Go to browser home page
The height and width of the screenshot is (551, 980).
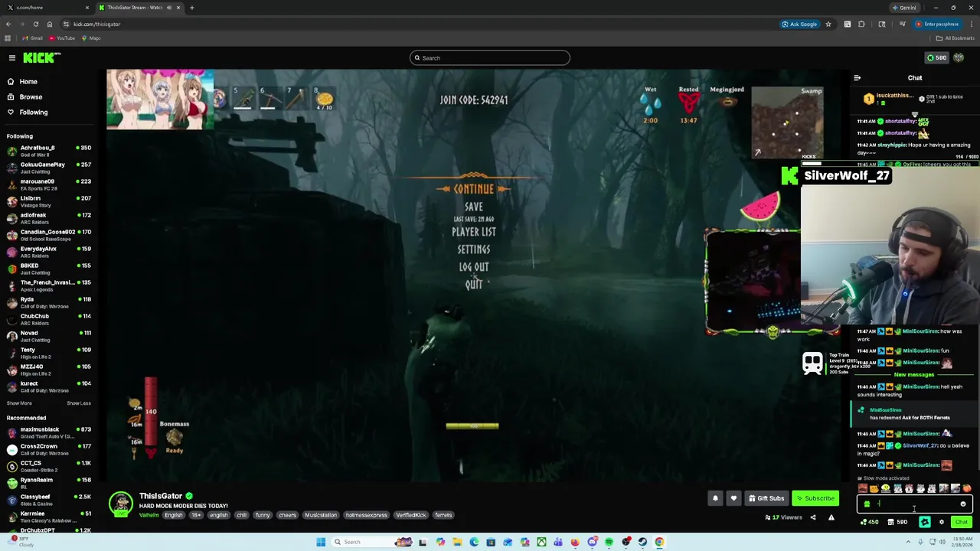point(50,24)
